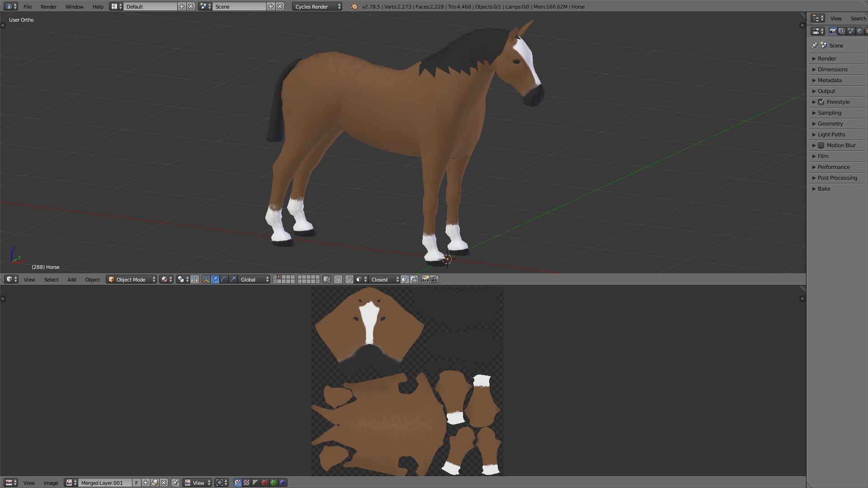Screen dimensions: 868x488
Task: Click the Search button in outliner
Action: point(858,19)
